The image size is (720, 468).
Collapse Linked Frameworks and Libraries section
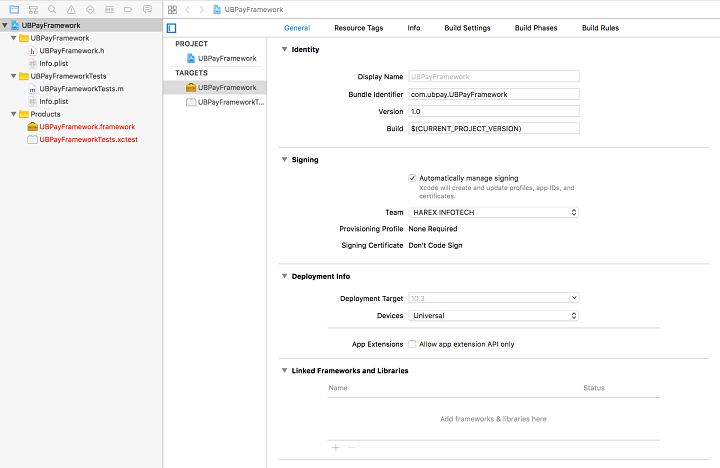[284, 370]
